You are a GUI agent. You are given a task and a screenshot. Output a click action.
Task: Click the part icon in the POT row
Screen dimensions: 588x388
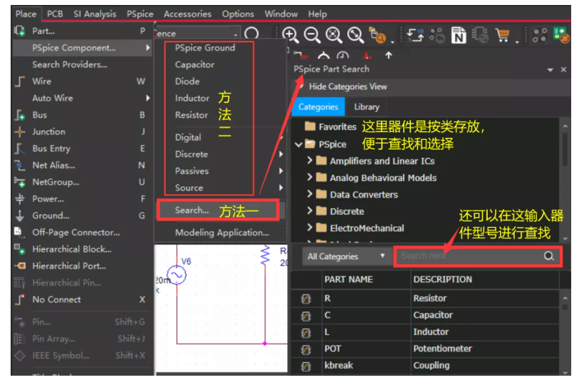(306, 349)
